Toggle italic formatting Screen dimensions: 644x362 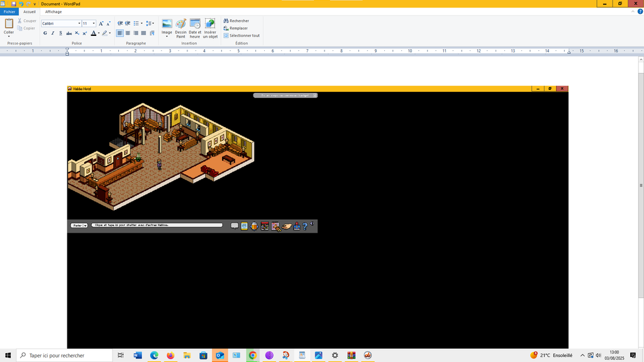53,33
